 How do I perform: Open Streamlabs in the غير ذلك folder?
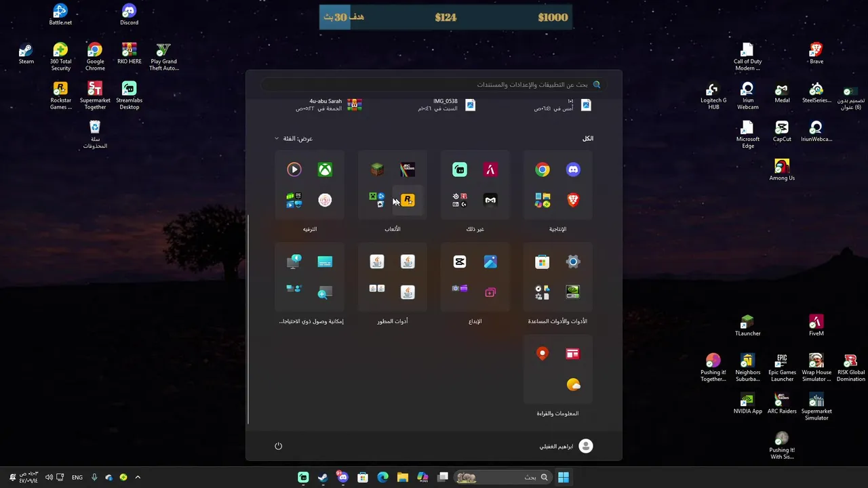tap(460, 169)
